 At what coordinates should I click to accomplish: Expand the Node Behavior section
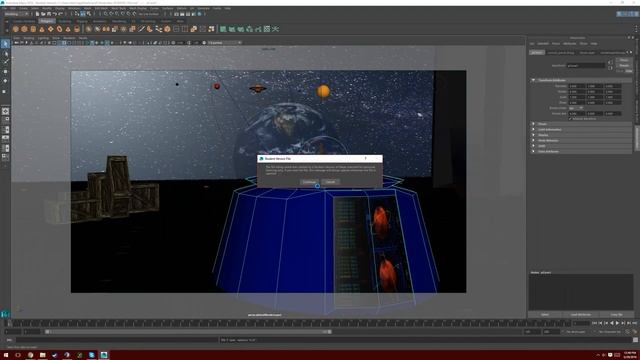[x=581, y=140]
